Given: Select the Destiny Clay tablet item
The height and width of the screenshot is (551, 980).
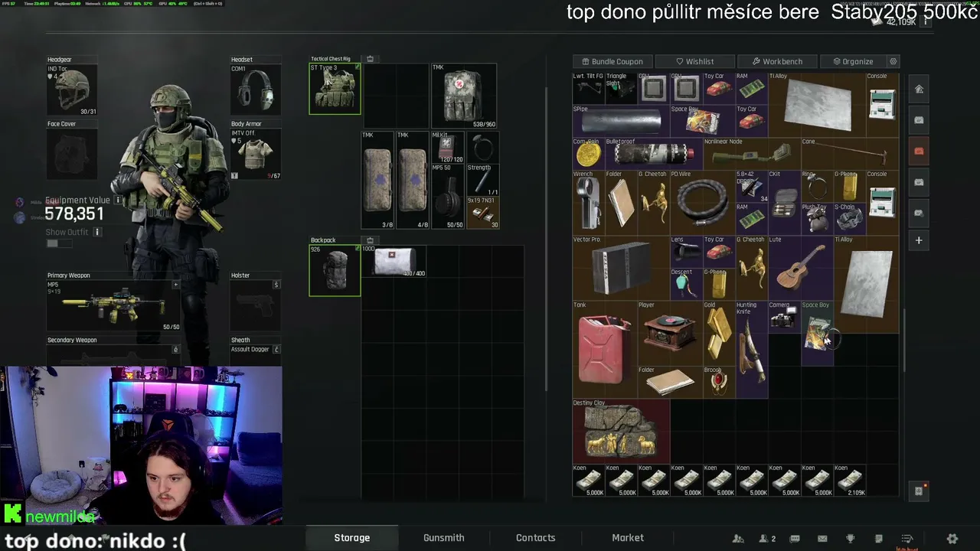Looking at the screenshot, I should [x=621, y=431].
